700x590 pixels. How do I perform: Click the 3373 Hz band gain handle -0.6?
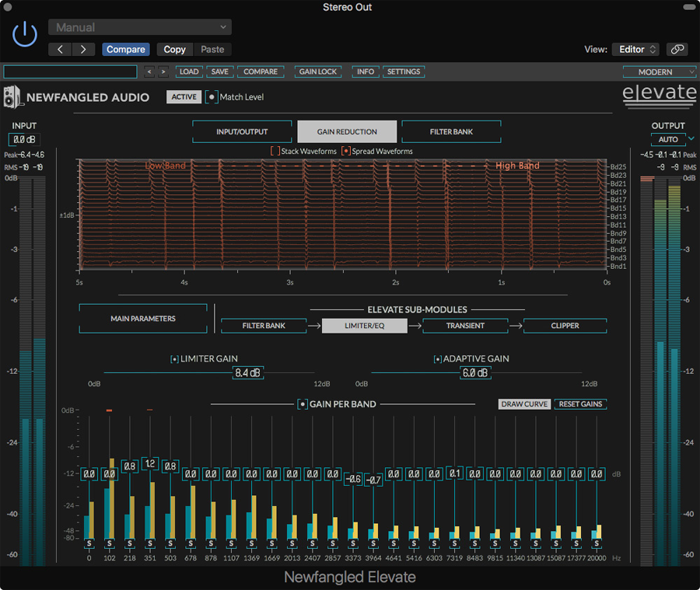click(x=353, y=480)
